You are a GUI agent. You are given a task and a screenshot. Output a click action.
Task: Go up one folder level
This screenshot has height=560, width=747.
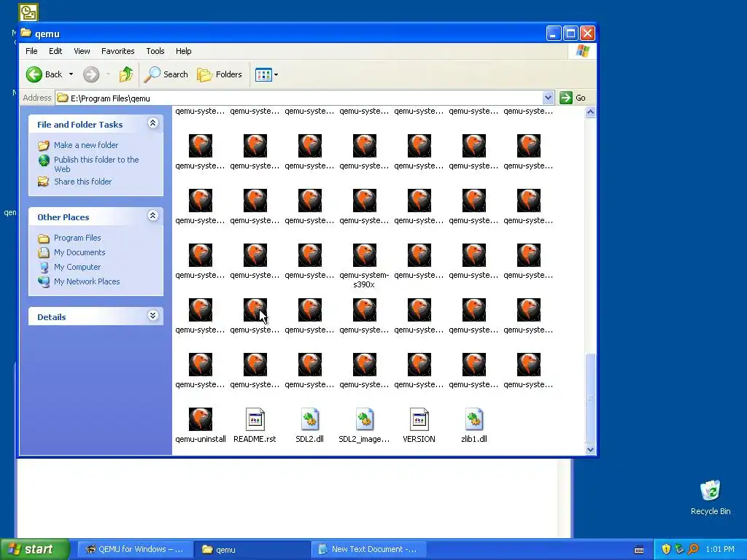(x=125, y=74)
